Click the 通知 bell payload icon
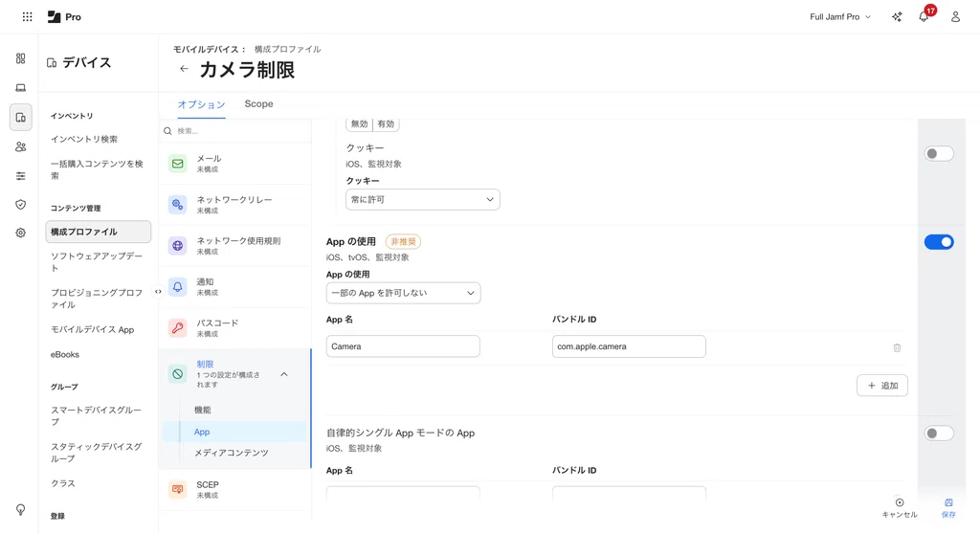The image size is (980, 534). 178,286
